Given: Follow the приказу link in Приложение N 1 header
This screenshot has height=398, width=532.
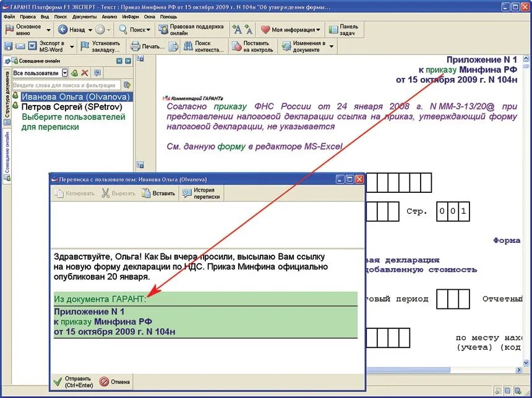Looking at the screenshot, I should [x=441, y=70].
